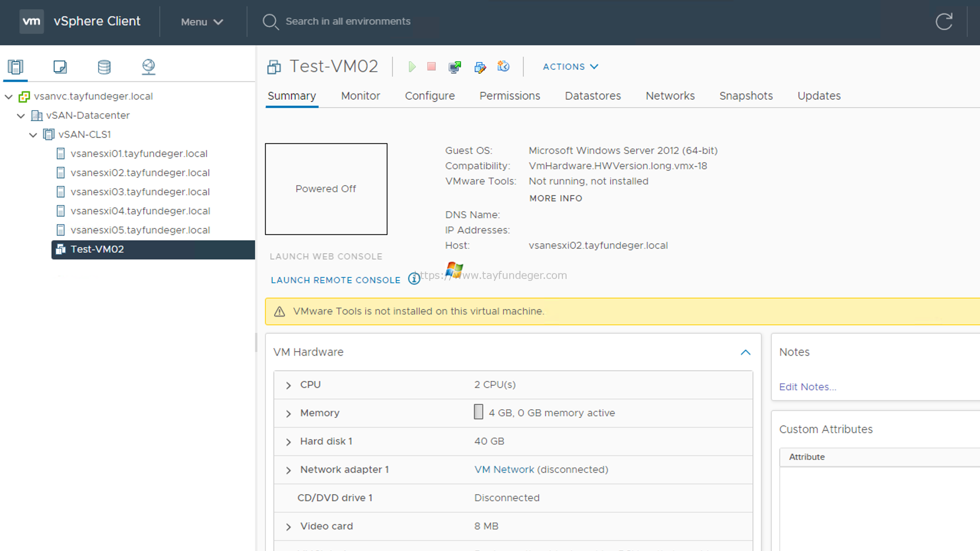Collapse vSAN-CLS1 cluster node

point(33,135)
